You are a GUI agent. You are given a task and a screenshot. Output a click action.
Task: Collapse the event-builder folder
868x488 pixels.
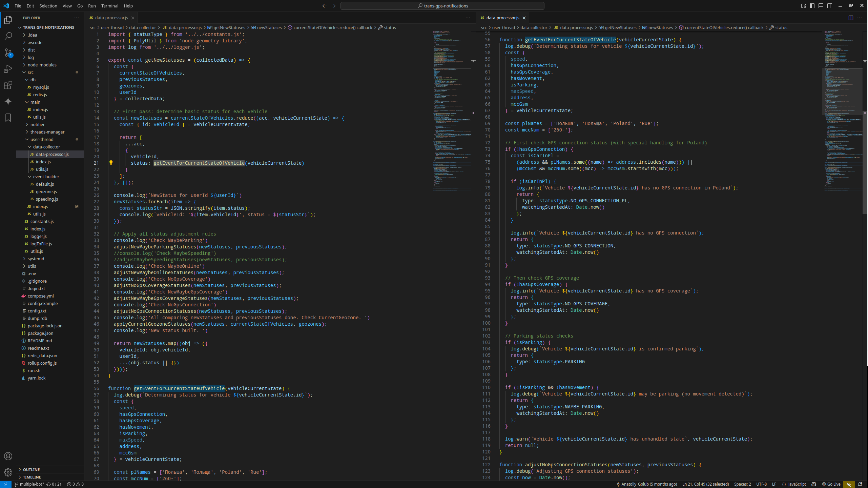(46, 177)
